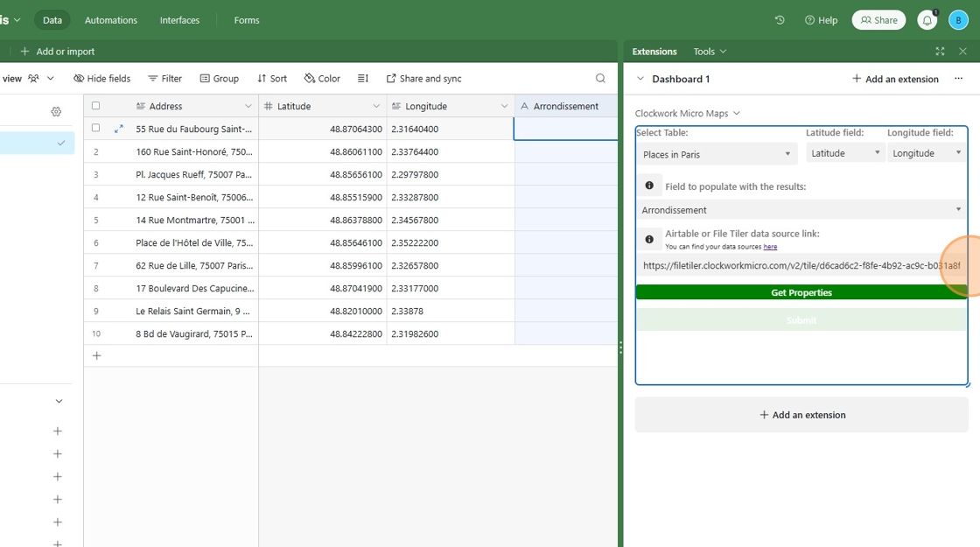Select latitude cell 48.85515900
Image resolution: width=980 pixels, height=547 pixels.
coord(323,197)
